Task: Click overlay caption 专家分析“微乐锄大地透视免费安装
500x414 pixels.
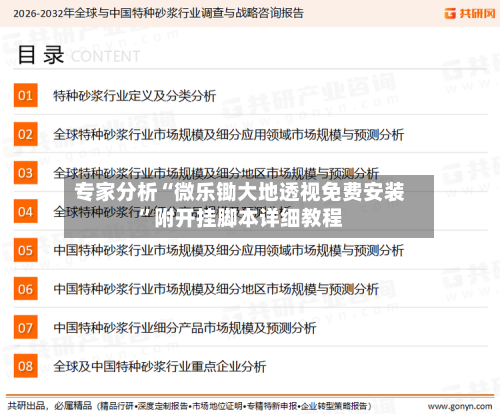Action: [239, 192]
